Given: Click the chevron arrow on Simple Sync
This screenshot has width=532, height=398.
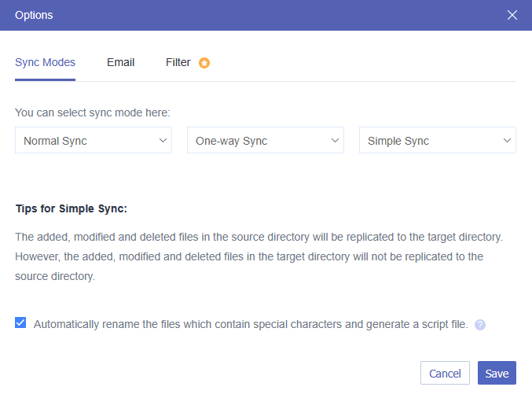Looking at the screenshot, I should coord(508,141).
